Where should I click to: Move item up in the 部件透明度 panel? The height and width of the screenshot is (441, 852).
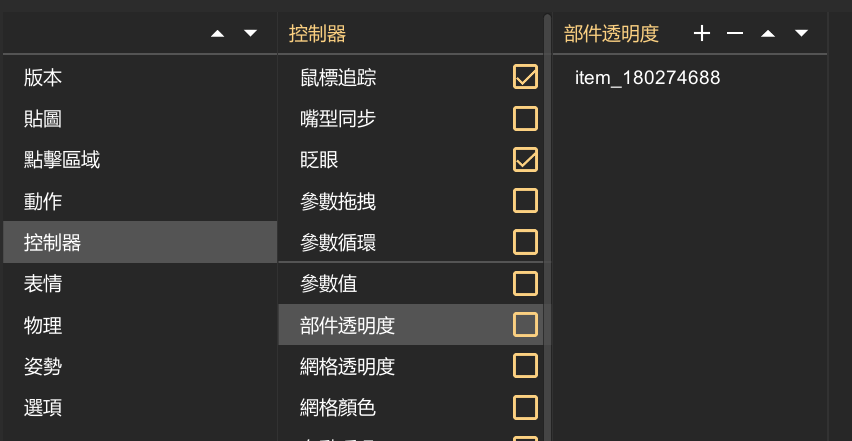pos(767,34)
